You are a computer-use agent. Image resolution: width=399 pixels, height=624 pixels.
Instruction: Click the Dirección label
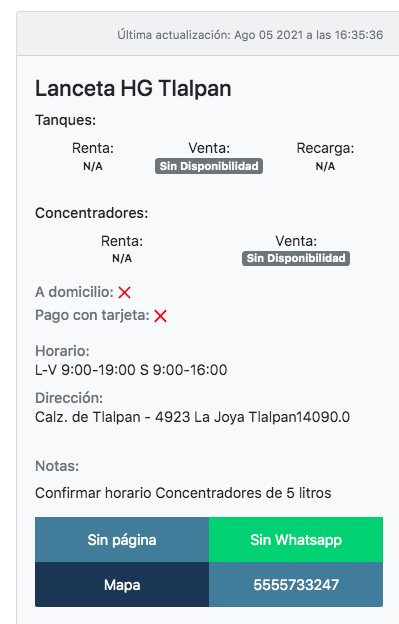[69, 398]
